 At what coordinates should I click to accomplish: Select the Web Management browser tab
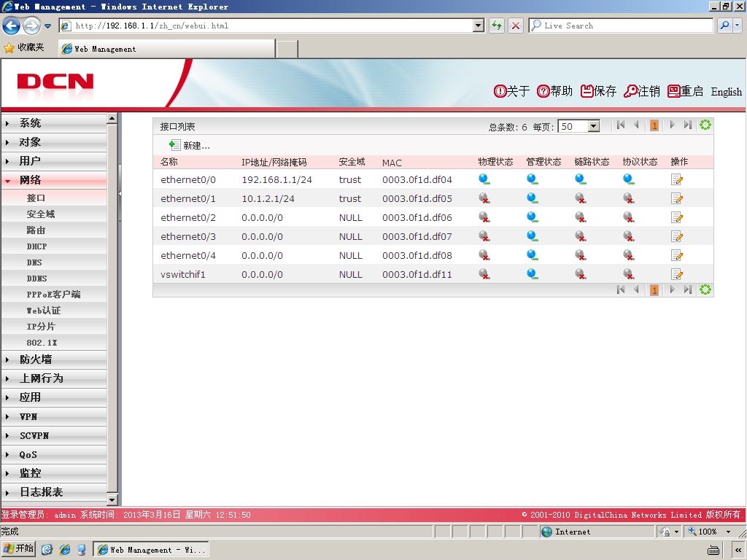pos(167,49)
